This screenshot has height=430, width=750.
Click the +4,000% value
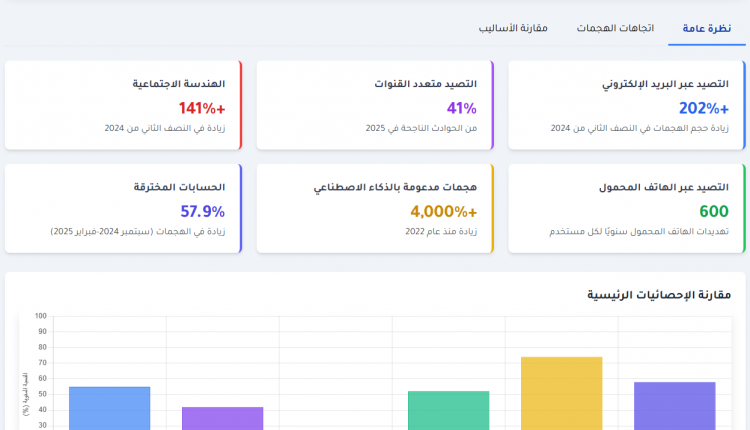(x=443, y=211)
